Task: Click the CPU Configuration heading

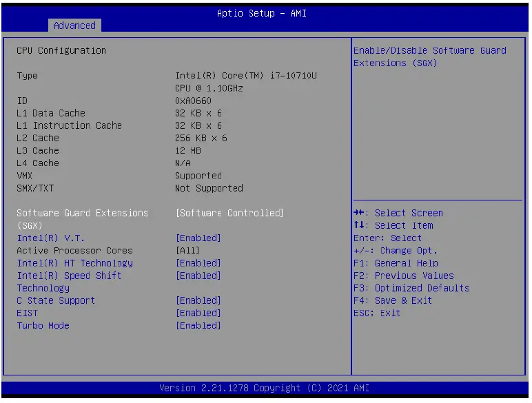Action: (x=61, y=50)
